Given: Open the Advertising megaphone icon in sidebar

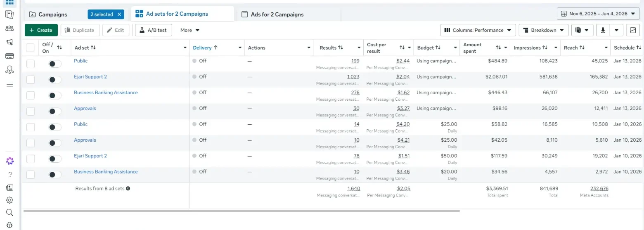Looking at the screenshot, I should coord(9,42).
